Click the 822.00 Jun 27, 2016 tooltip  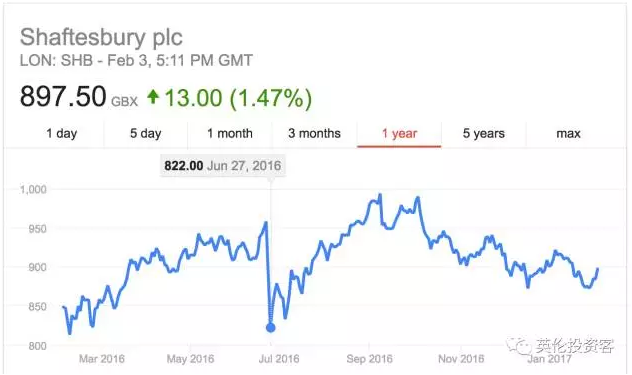tap(222, 165)
